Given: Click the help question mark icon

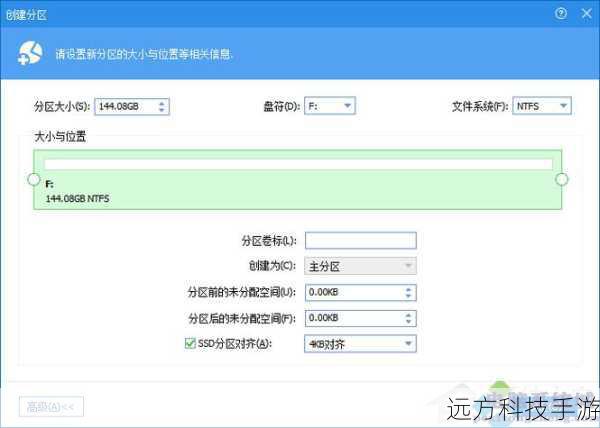Looking at the screenshot, I should 561,14.
